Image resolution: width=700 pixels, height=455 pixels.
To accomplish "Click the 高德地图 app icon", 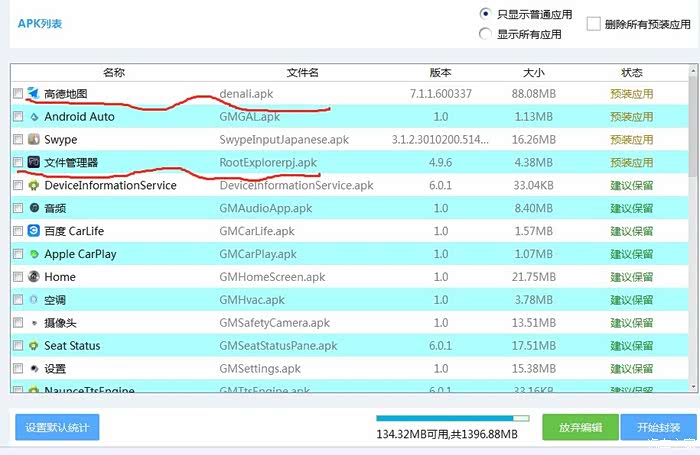I will (33, 94).
